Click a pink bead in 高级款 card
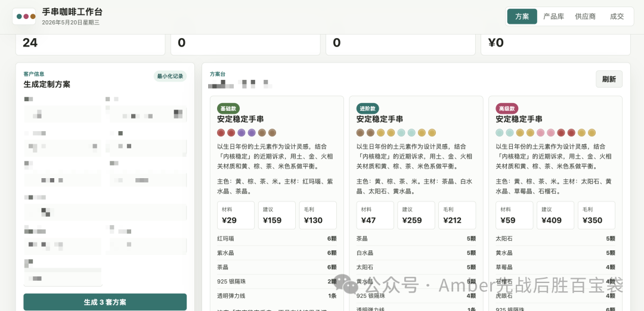The image size is (644, 311). (x=540, y=132)
